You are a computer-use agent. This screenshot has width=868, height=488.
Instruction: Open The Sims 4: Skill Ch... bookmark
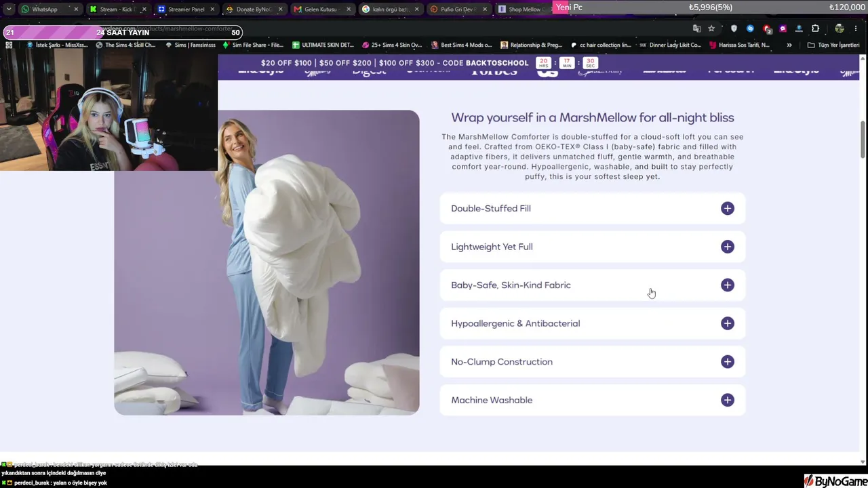click(126, 45)
